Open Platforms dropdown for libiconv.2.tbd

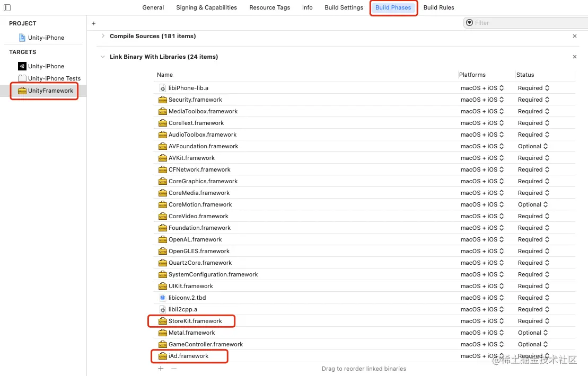(482, 298)
